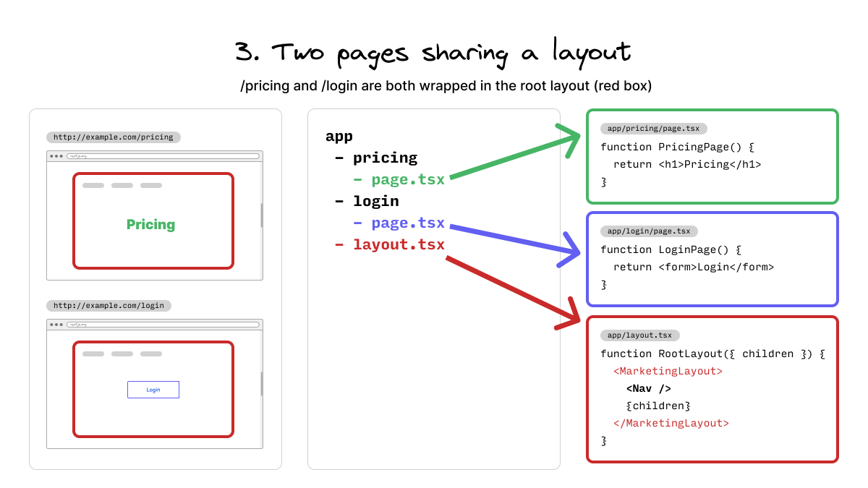Click the third gray nav pill above the Login form
Viewport: 868px width, 488px height.
tap(152, 354)
